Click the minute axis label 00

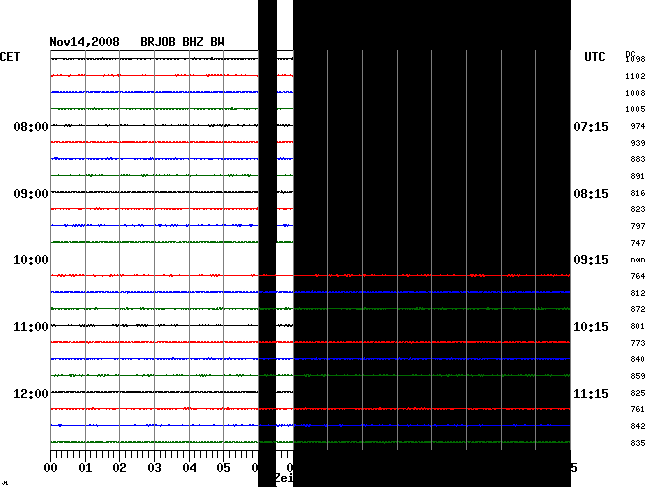[x=51, y=468]
